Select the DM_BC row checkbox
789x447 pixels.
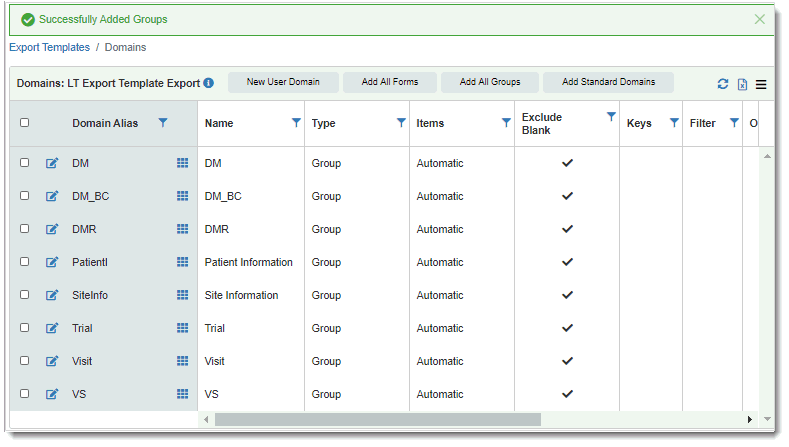(25, 195)
